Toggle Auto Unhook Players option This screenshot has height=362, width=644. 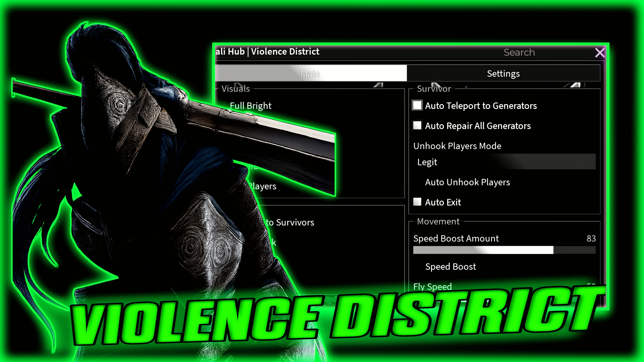click(467, 182)
